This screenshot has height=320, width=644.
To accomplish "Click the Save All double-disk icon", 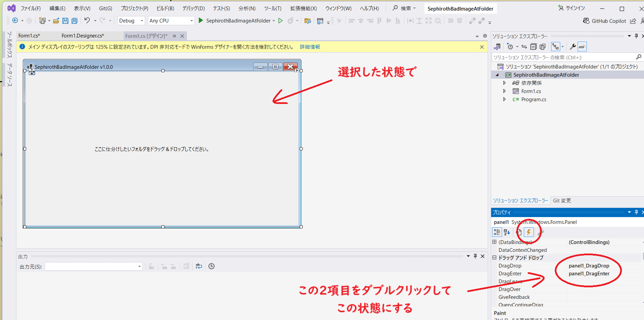I will (75, 21).
